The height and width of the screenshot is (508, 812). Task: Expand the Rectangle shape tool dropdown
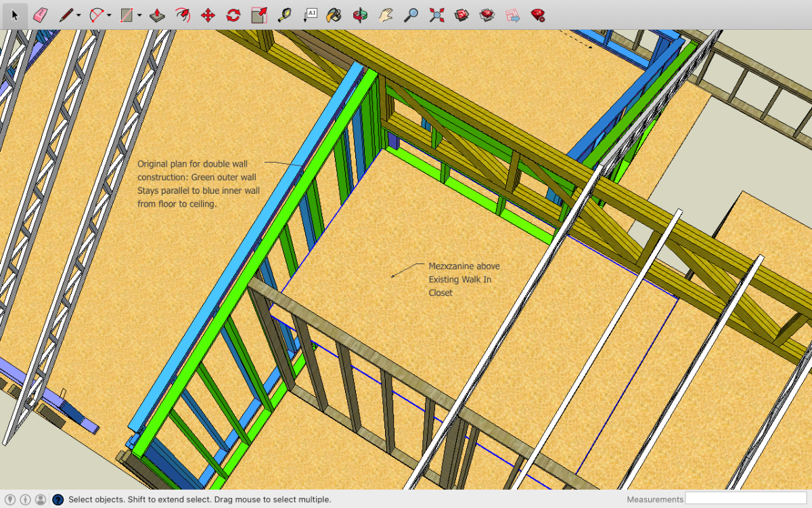coord(139,16)
